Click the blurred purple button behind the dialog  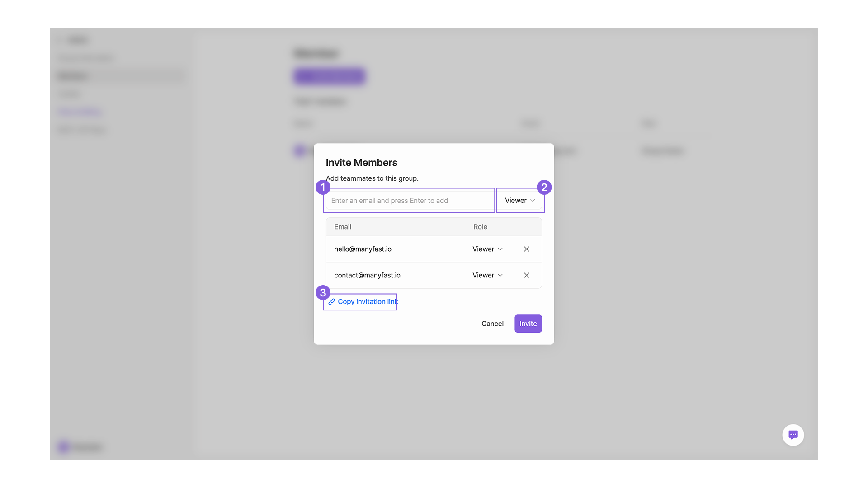329,76
